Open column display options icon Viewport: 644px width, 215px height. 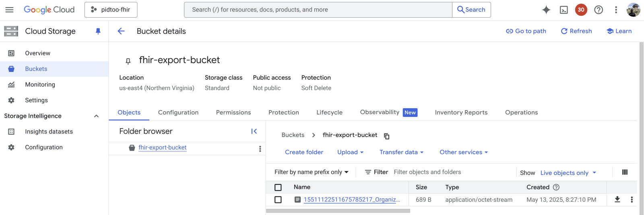(625, 172)
